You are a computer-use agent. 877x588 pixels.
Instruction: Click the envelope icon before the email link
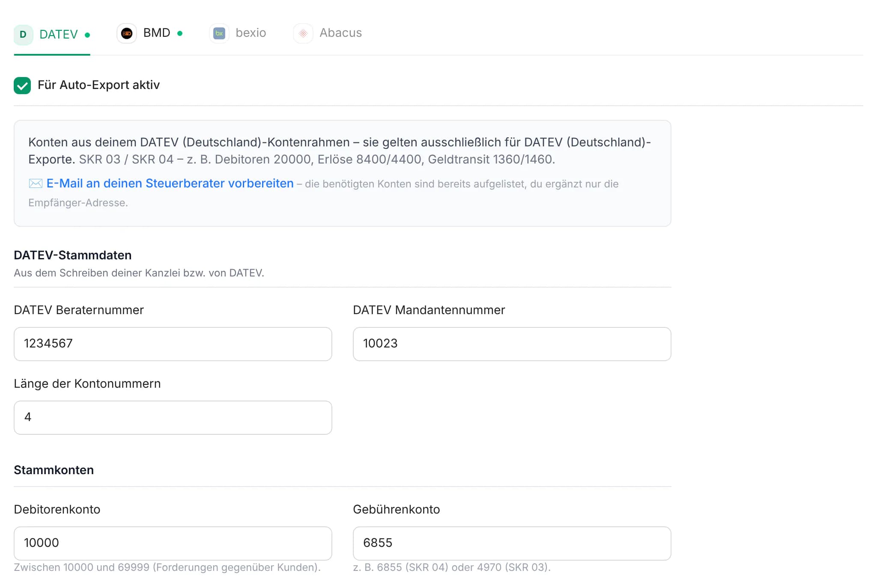[x=36, y=184]
